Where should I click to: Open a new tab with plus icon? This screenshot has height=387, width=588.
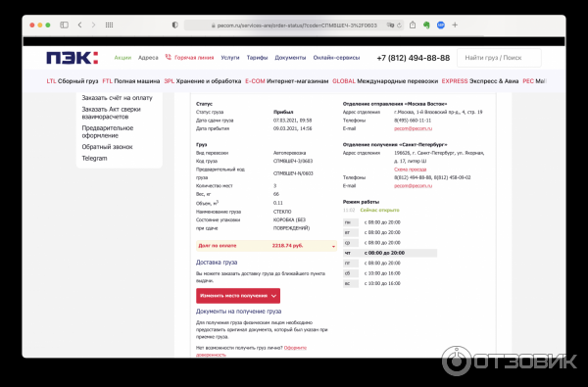(455, 25)
